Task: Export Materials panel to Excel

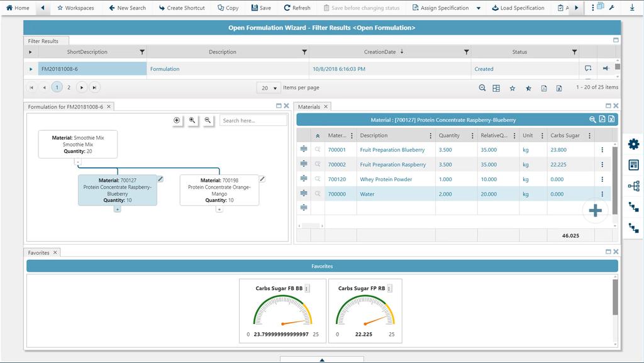Action: point(611,120)
